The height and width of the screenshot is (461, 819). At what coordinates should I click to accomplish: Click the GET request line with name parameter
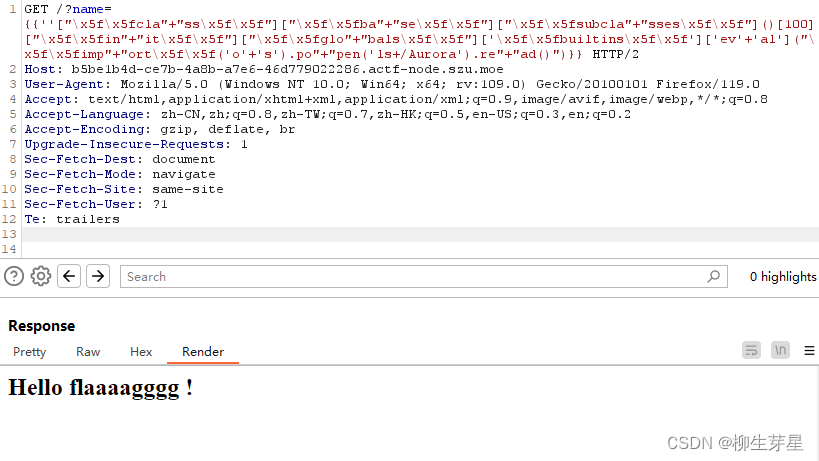(419, 32)
